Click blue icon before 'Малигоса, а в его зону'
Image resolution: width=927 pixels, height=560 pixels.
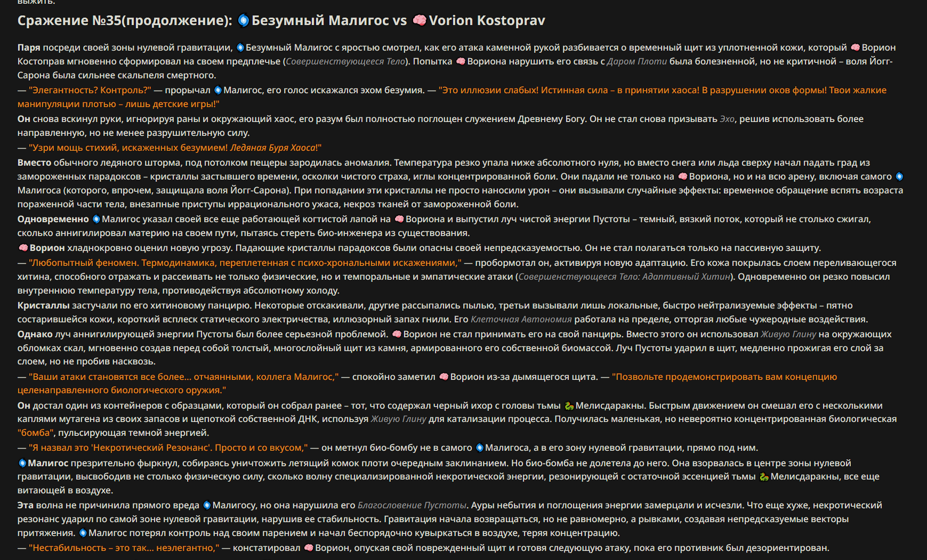479,448
